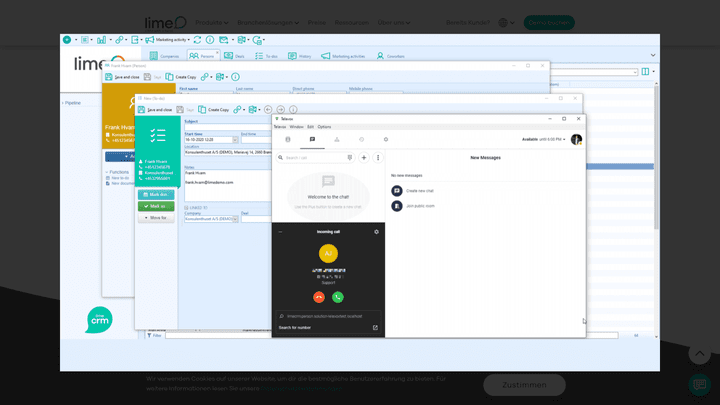Viewport: 720px width, 405px height.
Task: Click the split-view toggle icon at top right
Action: coord(645,72)
